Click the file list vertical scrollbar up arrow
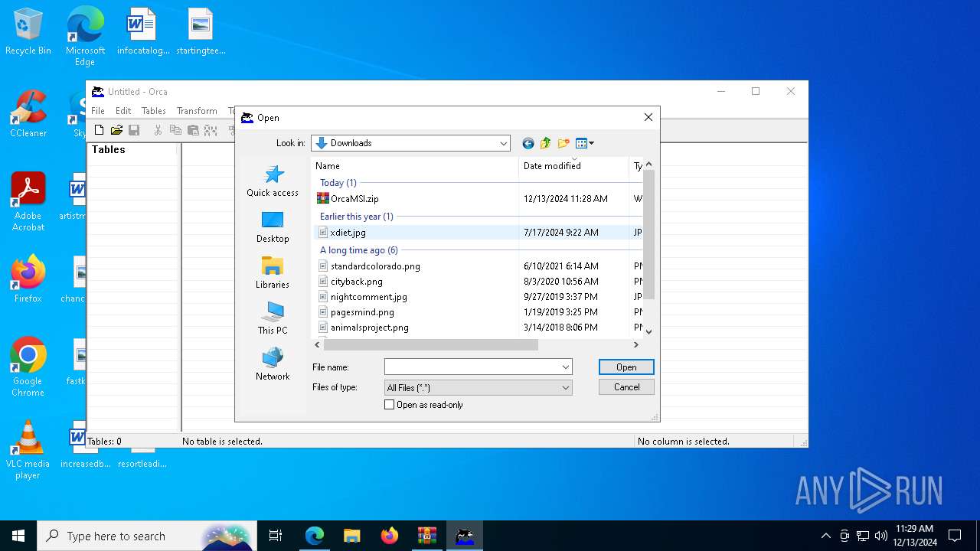Viewport: 980px width, 551px height. click(x=648, y=164)
